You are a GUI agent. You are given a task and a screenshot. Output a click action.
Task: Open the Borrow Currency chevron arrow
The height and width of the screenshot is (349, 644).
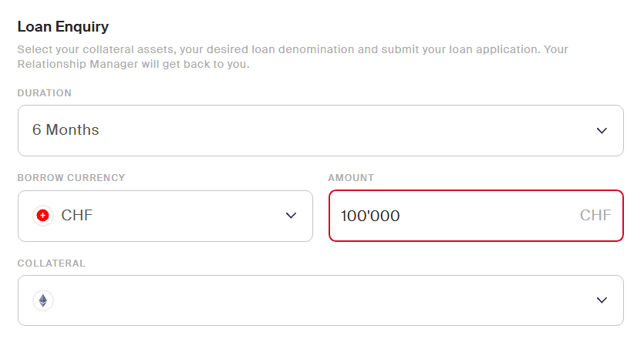[x=291, y=216]
